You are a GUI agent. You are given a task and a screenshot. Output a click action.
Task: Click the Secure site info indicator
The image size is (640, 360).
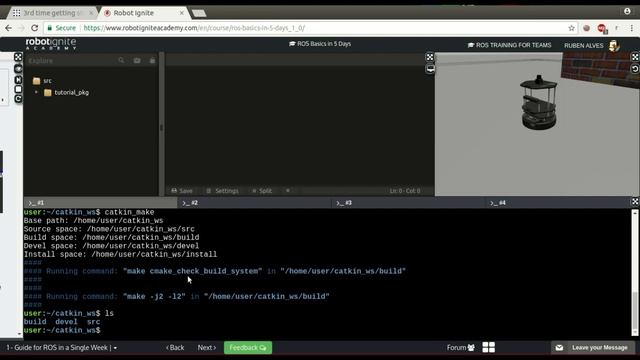(x=62, y=28)
